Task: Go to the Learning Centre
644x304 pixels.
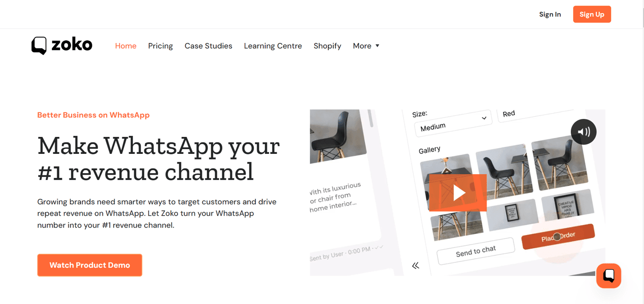Action: coord(272,45)
